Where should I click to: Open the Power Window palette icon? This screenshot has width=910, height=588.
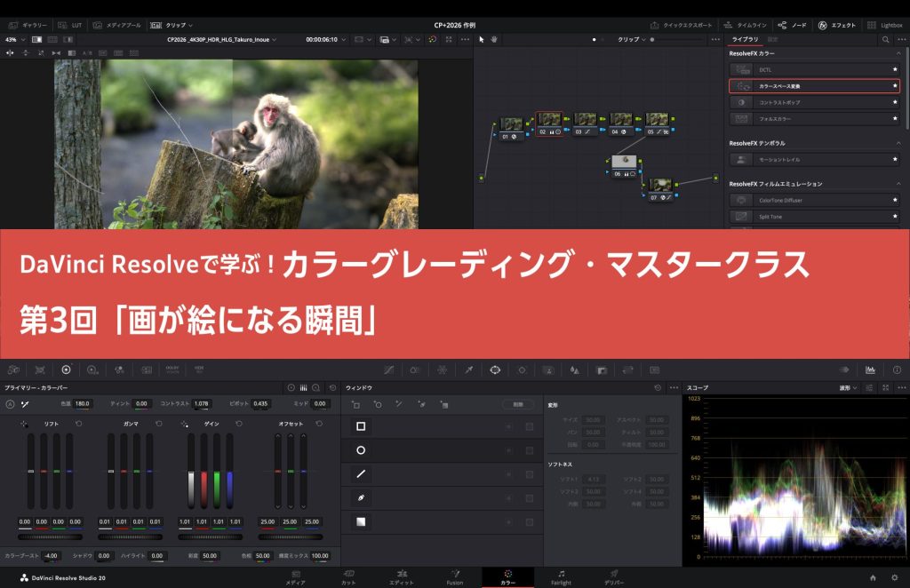[495, 369]
